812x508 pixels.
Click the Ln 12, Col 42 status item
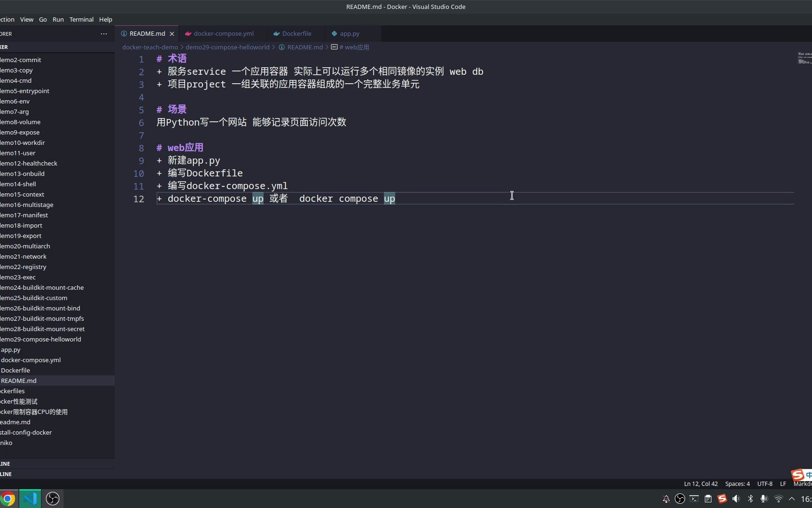click(x=701, y=484)
